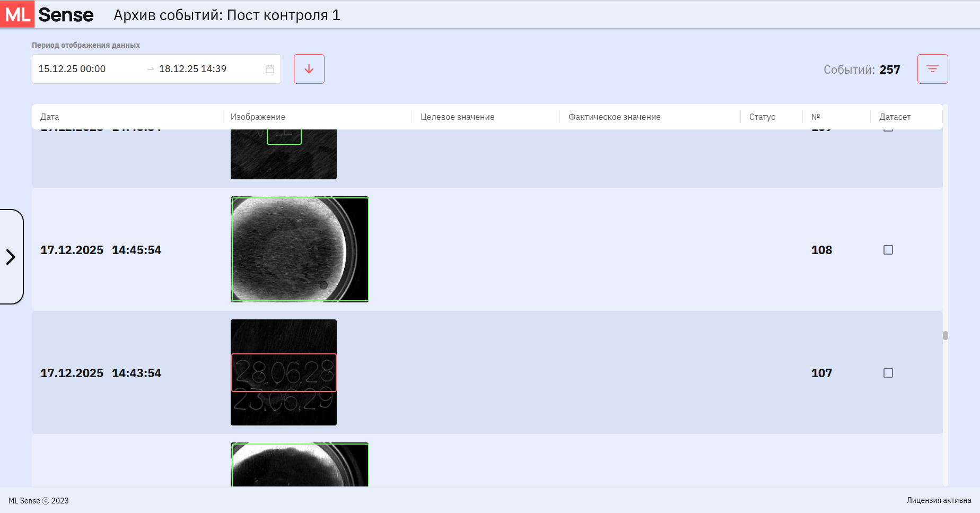Click the Фактическое значение column header

(615, 117)
